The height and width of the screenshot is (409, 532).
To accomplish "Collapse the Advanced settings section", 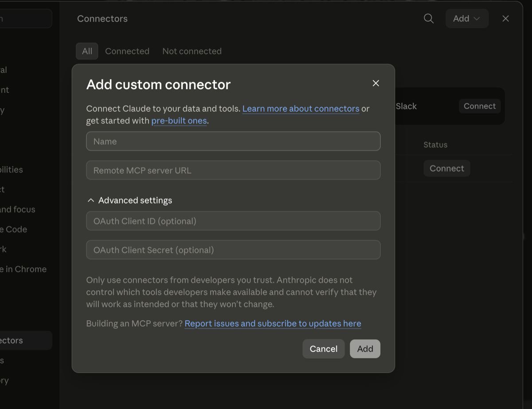I will (x=129, y=201).
